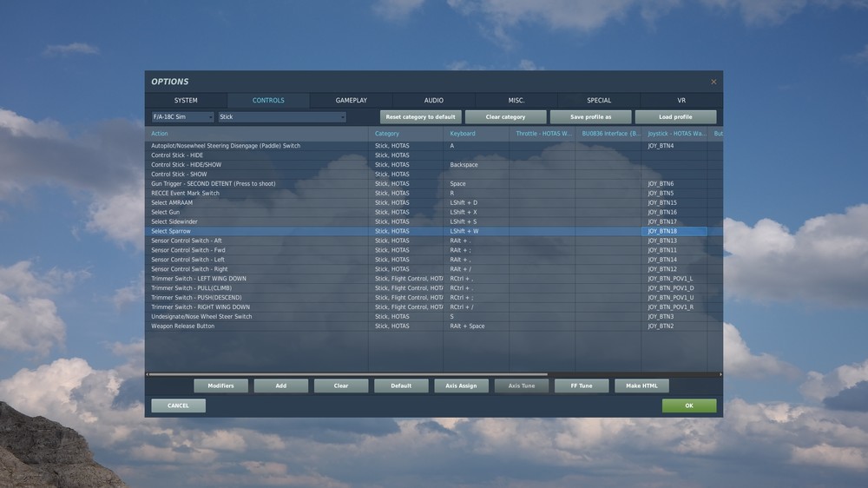Click Save profile as button
This screenshot has height=488, width=868.
[590, 117]
